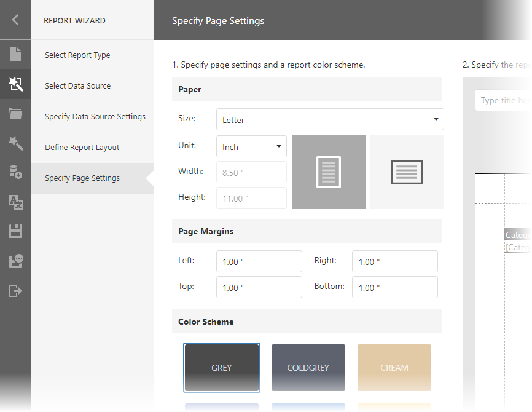Open the paper Size dropdown

[330, 119]
